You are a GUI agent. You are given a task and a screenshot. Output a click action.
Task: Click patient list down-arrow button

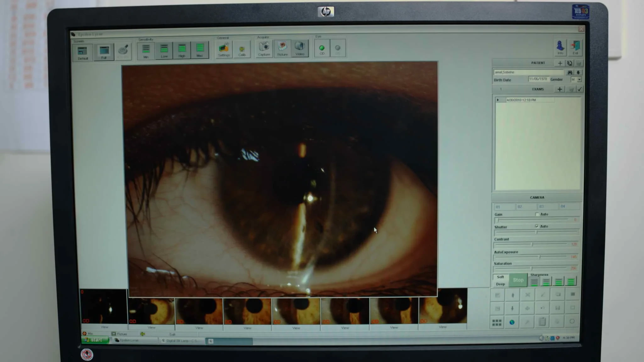click(x=578, y=72)
